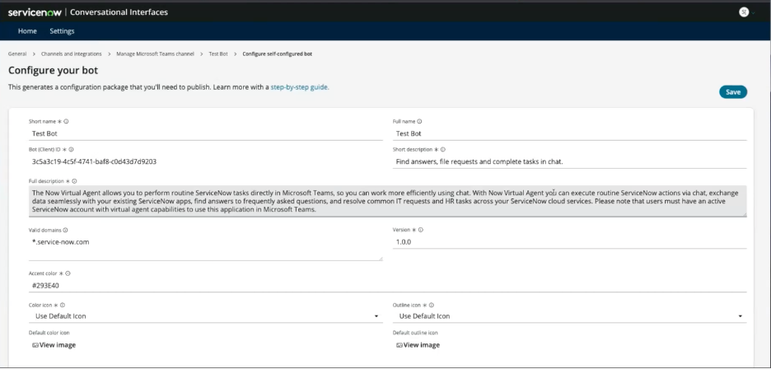
Task: Show info tooltip for Short description
Action: (x=443, y=149)
